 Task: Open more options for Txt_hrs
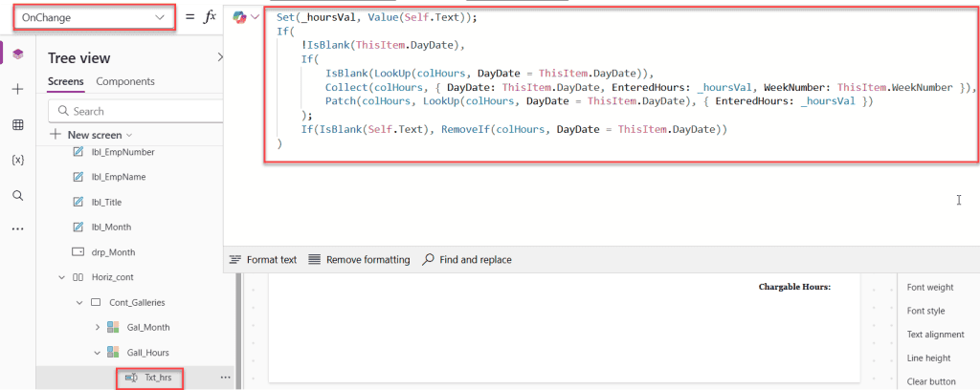[x=225, y=378]
